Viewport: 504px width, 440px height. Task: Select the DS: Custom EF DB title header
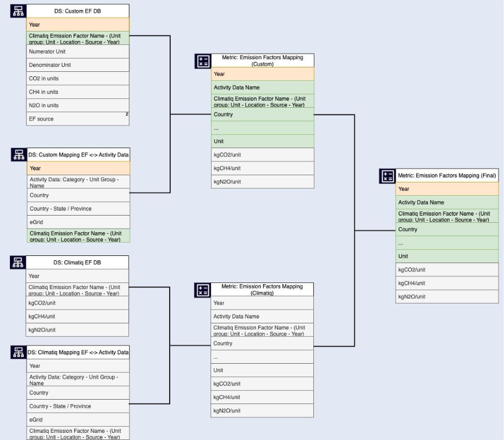(x=78, y=11)
